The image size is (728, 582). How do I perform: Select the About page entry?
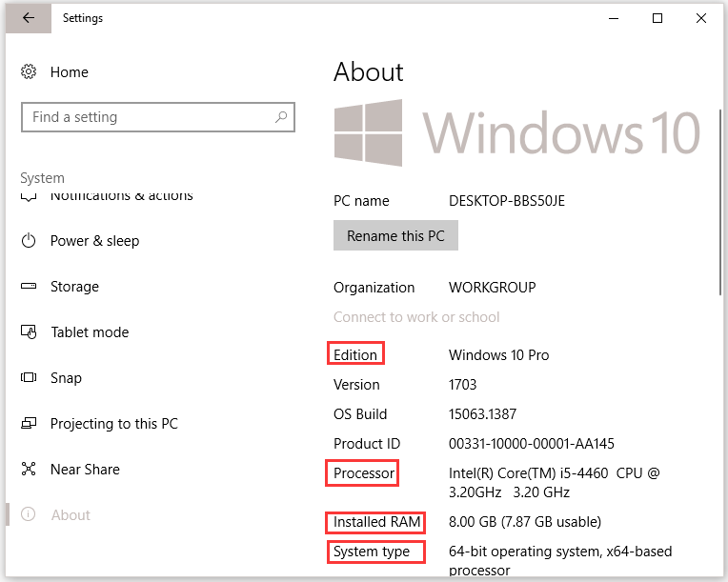(x=71, y=515)
